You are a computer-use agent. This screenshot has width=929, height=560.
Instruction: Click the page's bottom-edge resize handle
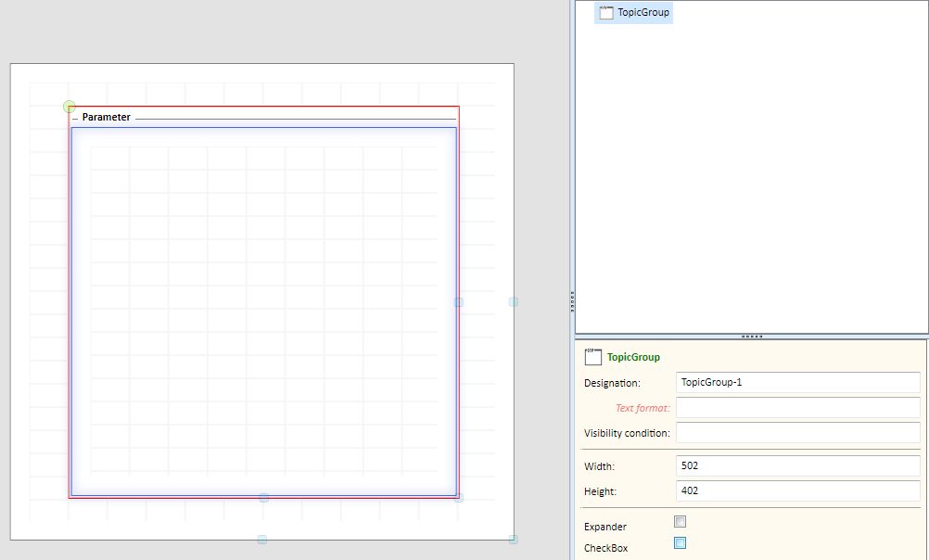(x=262, y=540)
